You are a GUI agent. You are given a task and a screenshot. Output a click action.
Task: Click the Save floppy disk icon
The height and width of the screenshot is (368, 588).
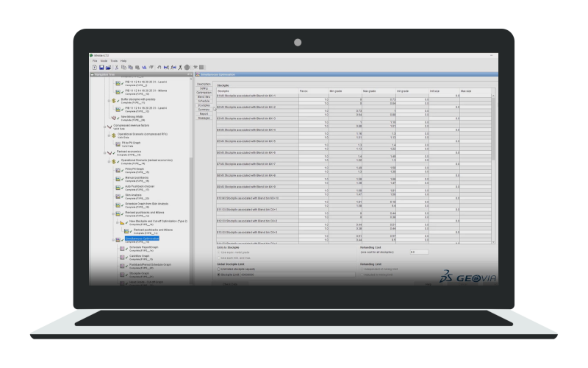click(101, 67)
